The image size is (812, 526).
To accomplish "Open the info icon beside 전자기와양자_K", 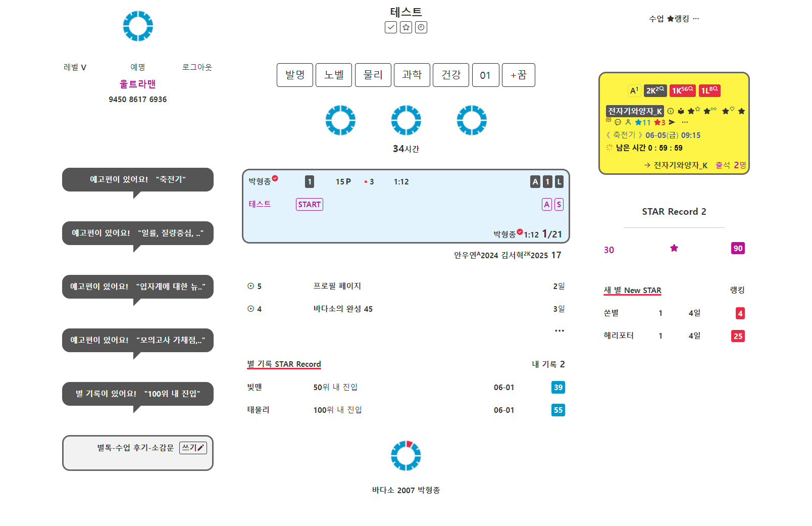I will pos(671,111).
